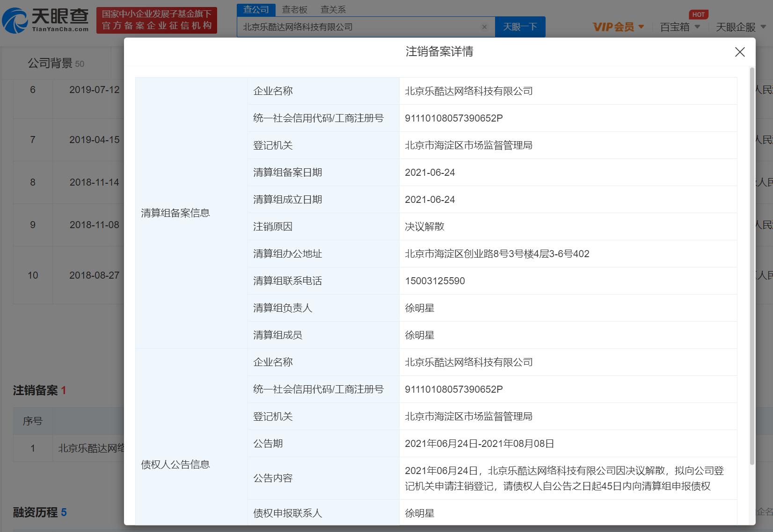
Task: Clear the search box using the × icon
Action: [x=484, y=27]
